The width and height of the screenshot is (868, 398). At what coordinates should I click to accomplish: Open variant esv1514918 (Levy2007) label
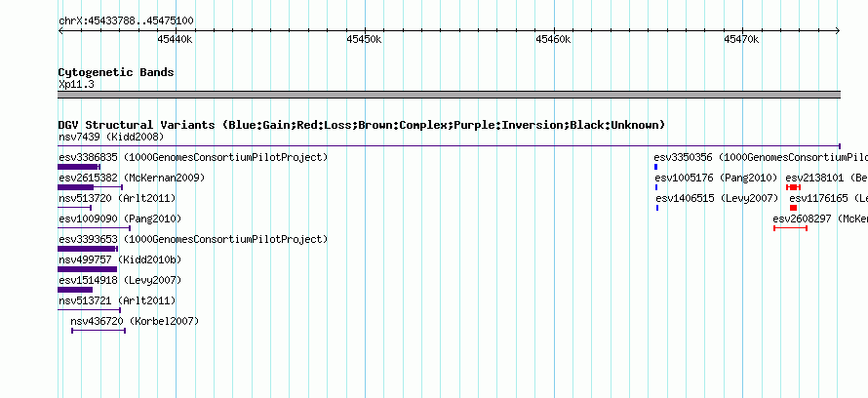[120, 280]
